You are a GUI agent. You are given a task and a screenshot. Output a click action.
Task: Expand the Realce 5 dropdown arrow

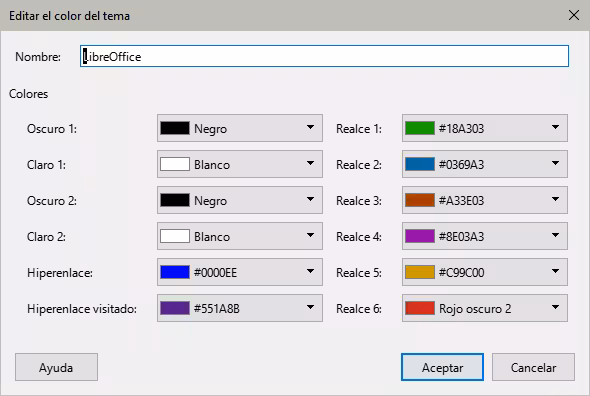coord(555,271)
